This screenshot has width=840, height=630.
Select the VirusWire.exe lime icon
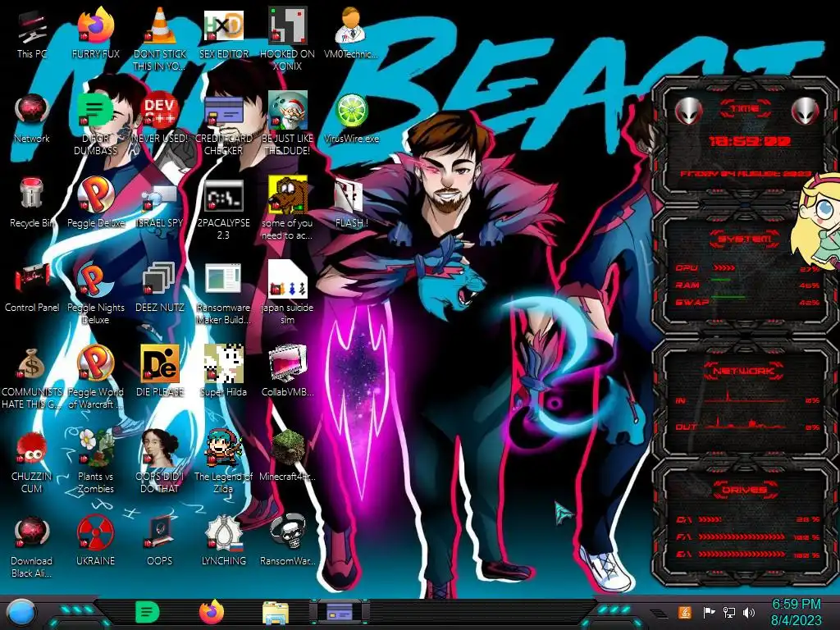351,119
